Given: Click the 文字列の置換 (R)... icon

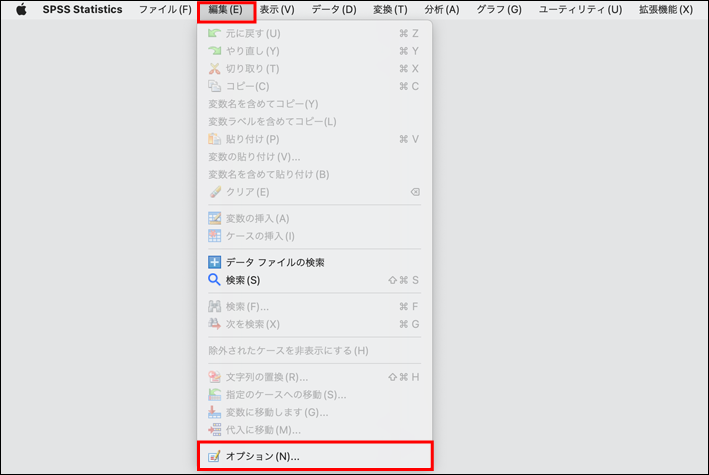Looking at the screenshot, I should click(214, 377).
